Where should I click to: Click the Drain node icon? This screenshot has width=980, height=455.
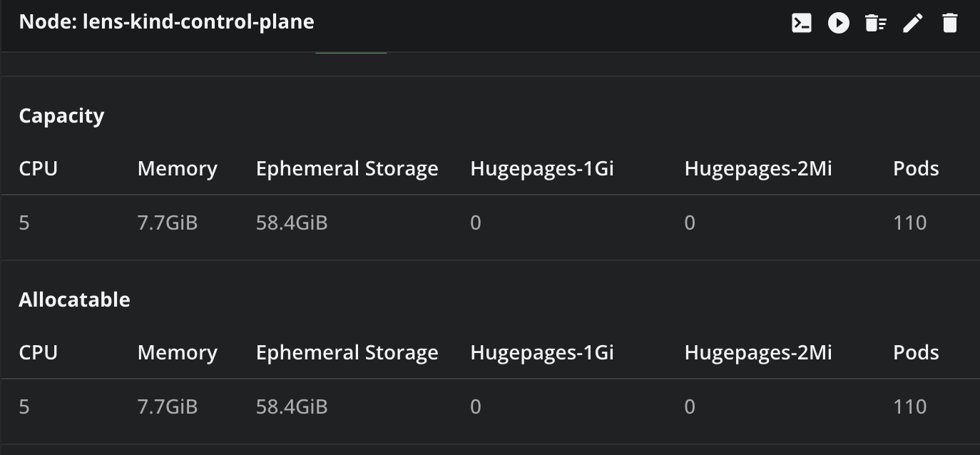pos(876,23)
